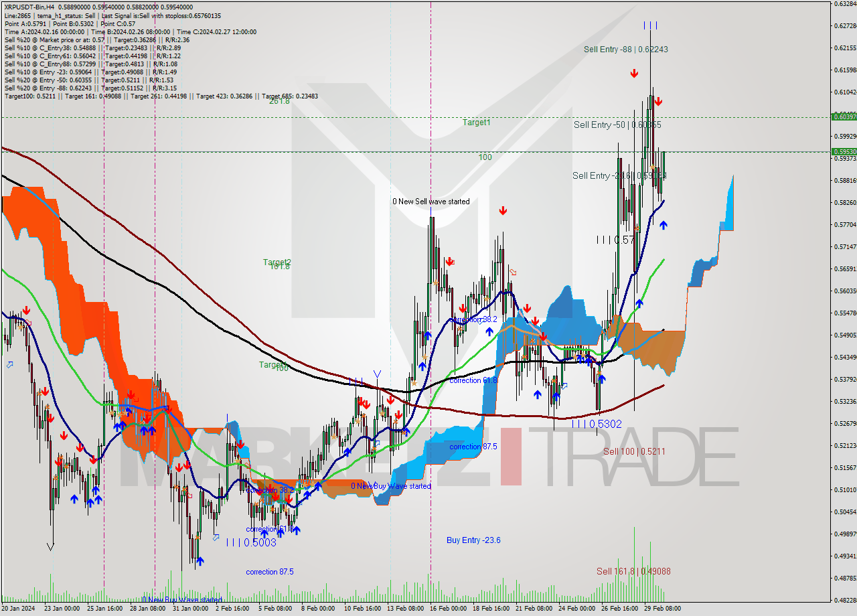Click the 'Sell Entry -88 | 0.62243' label
The image size is (857, 616).
click(x=625, y=49)
